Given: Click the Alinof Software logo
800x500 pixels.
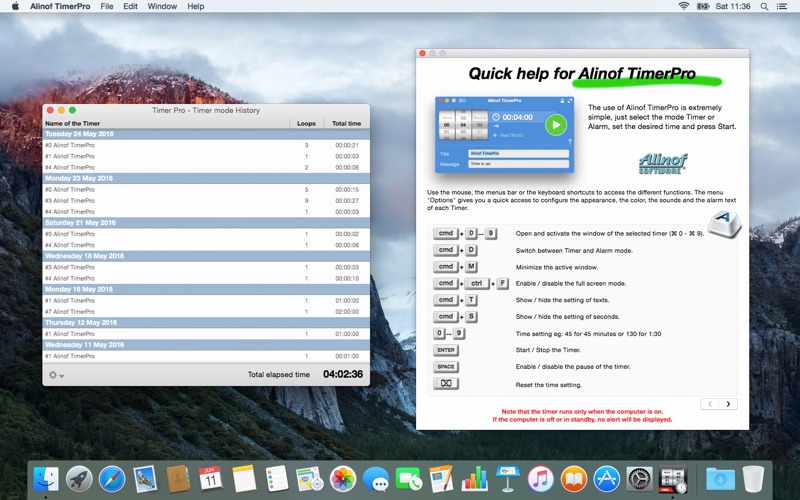Looking at the screenshot, I should coord(661,162).
